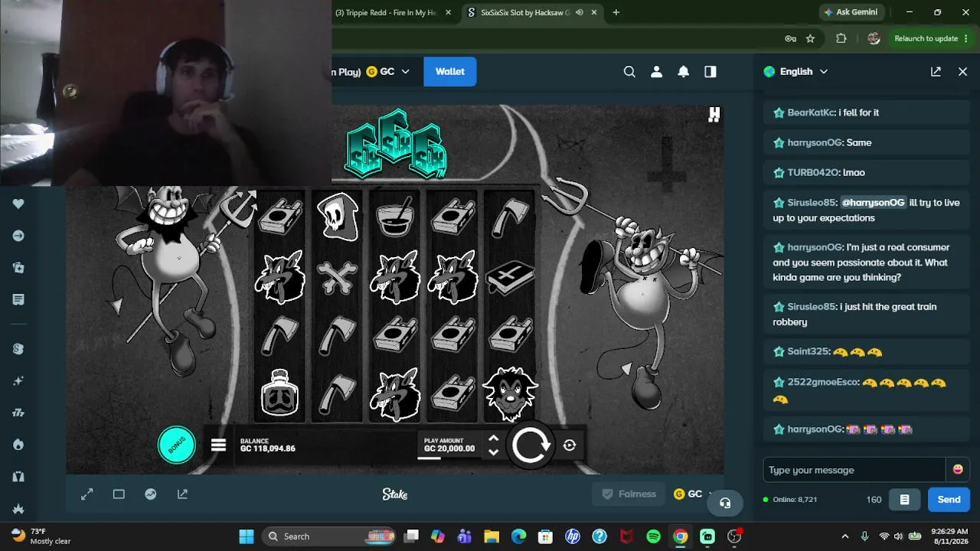The height and width of the screenshot is (551, 980).
Task: Open a new browser tab
Action: click(x=616, y=12)
